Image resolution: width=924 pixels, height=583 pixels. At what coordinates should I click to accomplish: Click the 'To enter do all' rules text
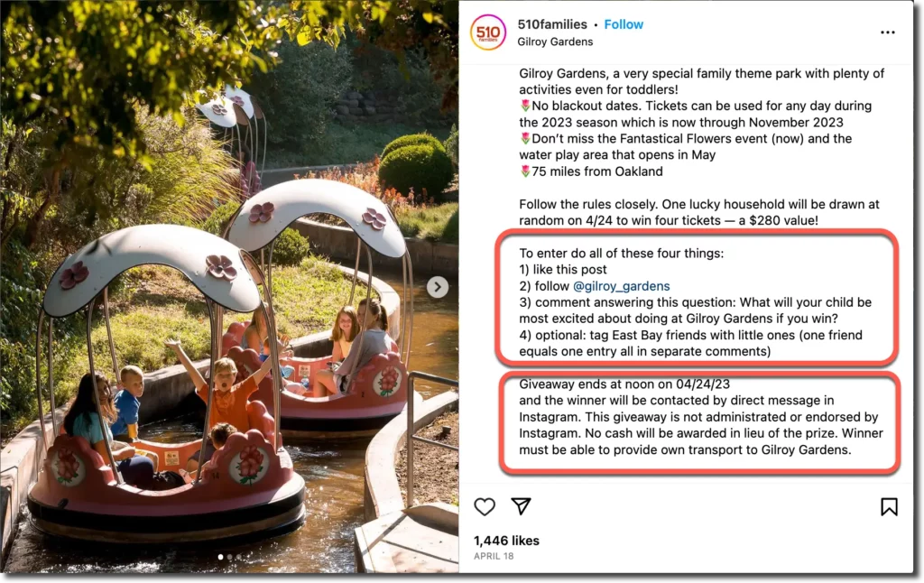[x=621, y=254]
